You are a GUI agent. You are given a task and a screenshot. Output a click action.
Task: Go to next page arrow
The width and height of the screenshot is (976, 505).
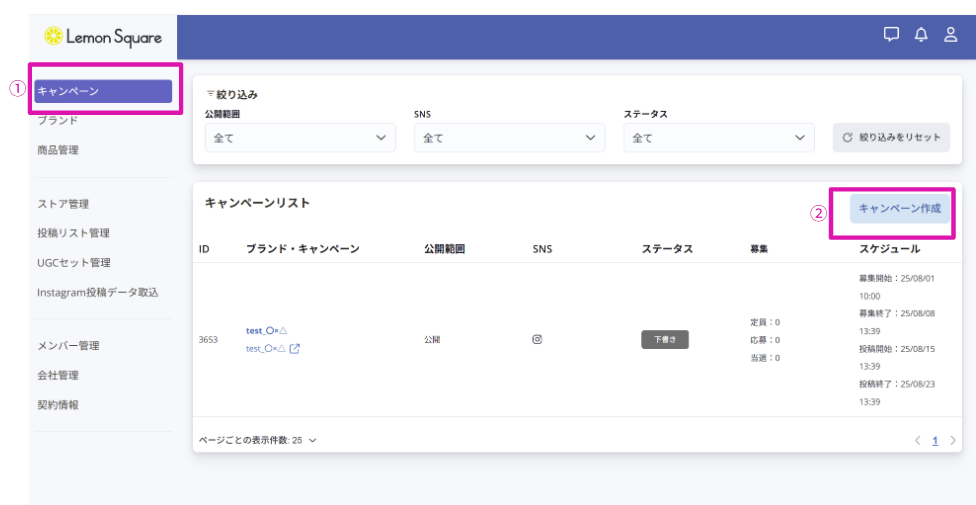[953, 440]
